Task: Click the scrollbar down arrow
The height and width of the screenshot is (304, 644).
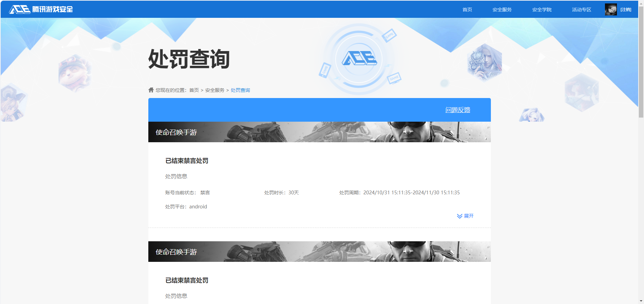Action: (641, 301)
